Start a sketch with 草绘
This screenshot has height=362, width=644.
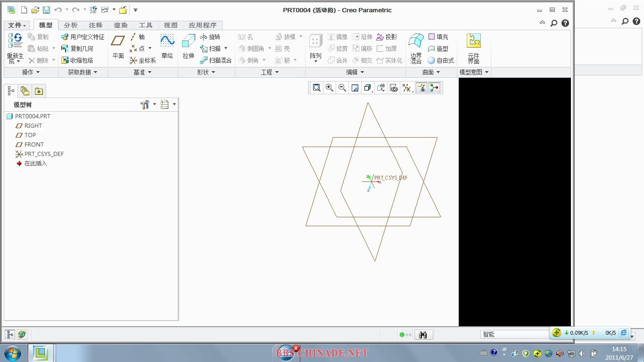[x=167, y=46]
